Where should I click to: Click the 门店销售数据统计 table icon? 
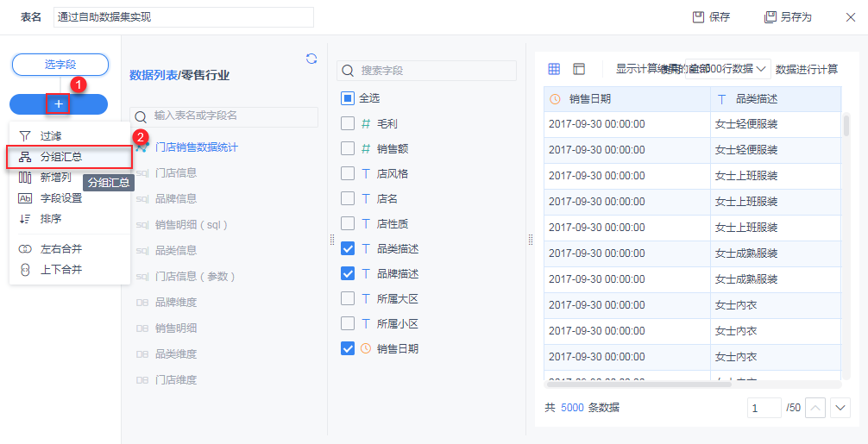coord(142,147)
